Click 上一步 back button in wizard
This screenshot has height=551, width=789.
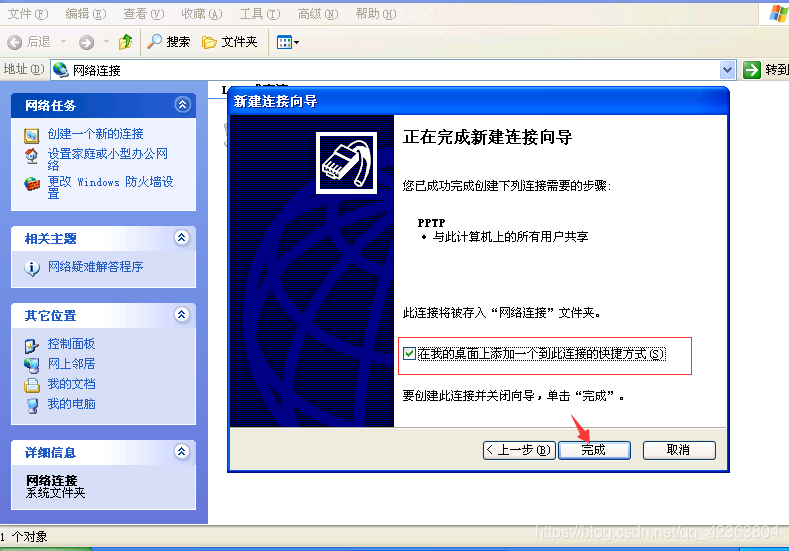pyautogui.click(x=519, y=450)
